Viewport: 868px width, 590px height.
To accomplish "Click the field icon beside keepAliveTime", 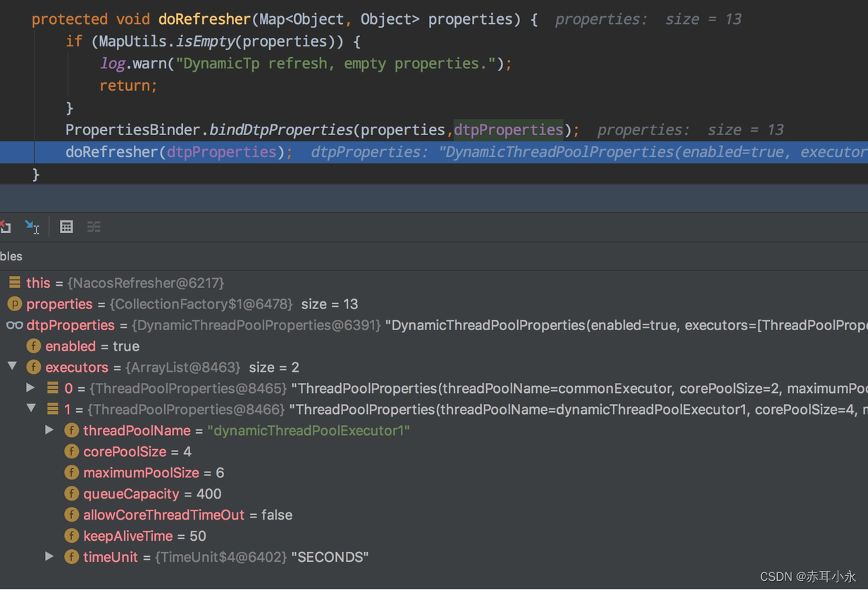I will (x=71, y=536).
